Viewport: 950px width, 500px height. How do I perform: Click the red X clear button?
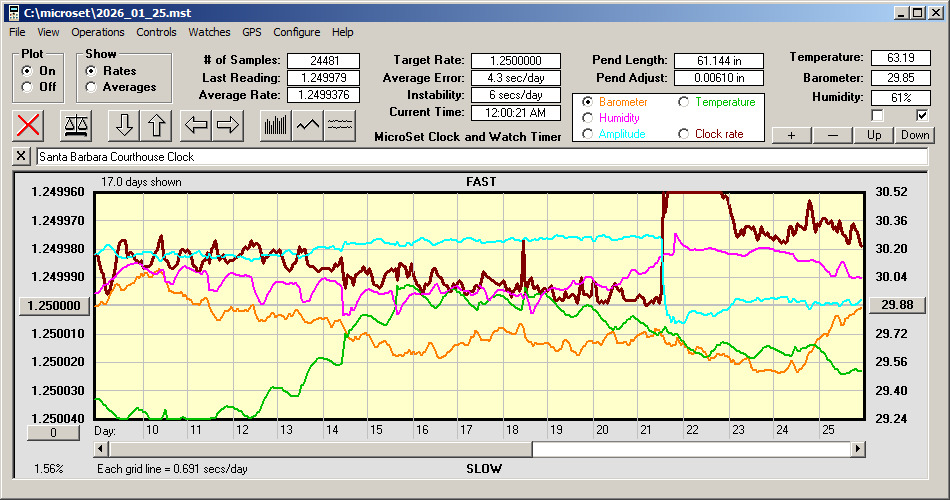coord(29,125)
